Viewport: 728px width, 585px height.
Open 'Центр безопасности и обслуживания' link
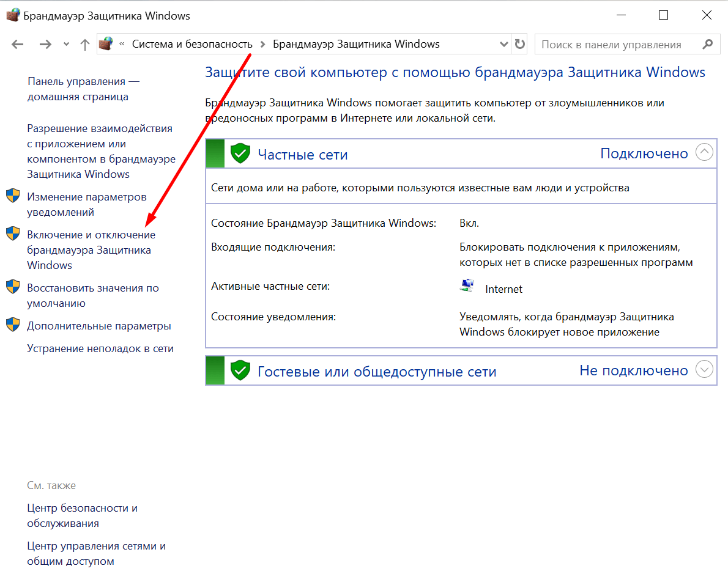(x=82, y=516)
